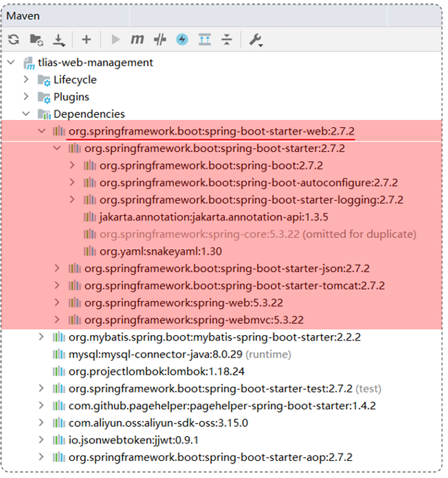This screenshot has width=448, height=478.
Task: Expand spring-web:5.3.22 dependency
Action: point(57,302)
